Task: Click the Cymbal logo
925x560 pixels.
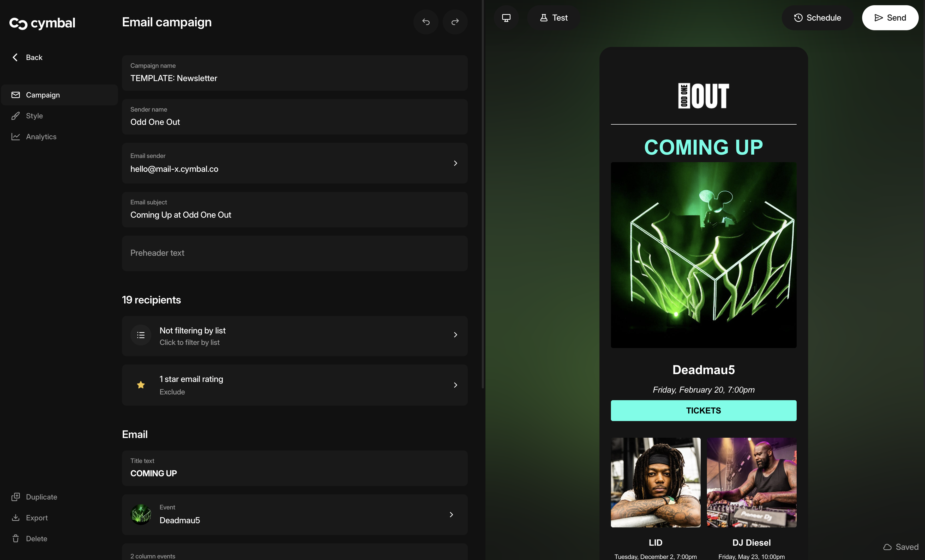Action: (42, 23)
